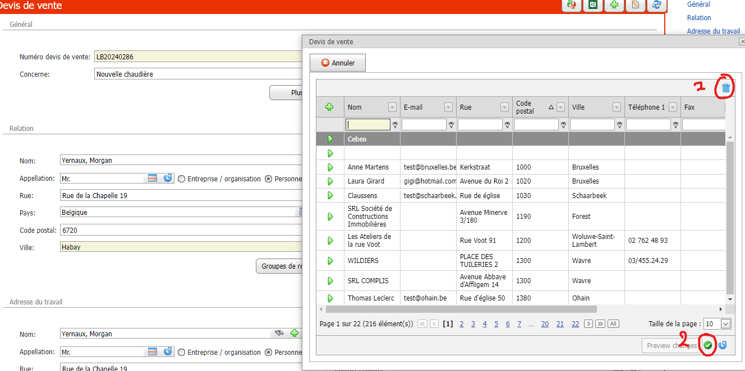Click the green plus icon in top toolbar
745x371 pixels.
pyautogui.click(x=614, y=5)
